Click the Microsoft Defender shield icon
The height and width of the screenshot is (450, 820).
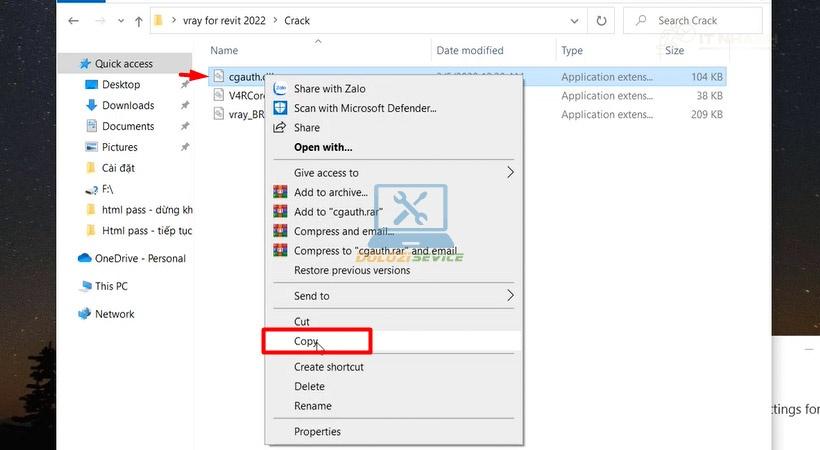coord(280,108)
